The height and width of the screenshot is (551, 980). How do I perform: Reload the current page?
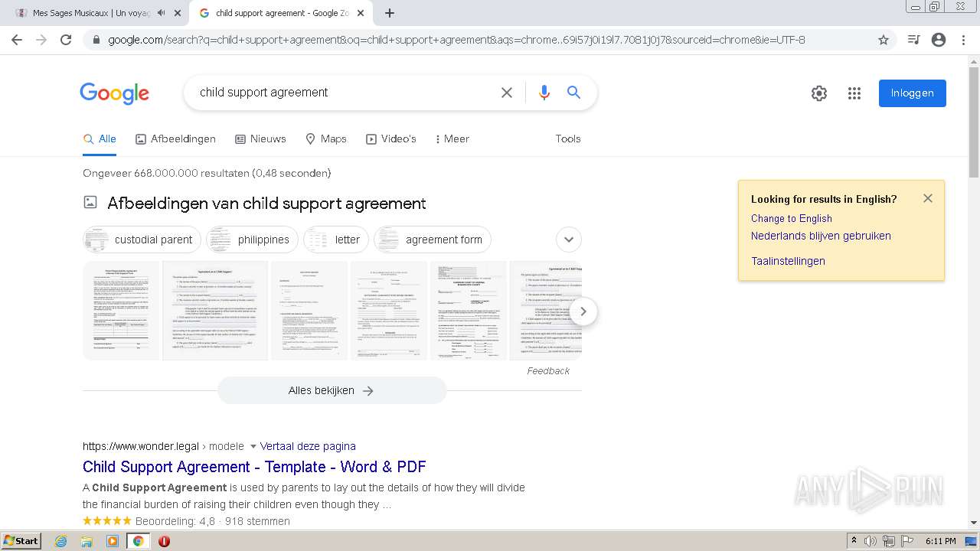pyautogui.click(x=66, y=40)
